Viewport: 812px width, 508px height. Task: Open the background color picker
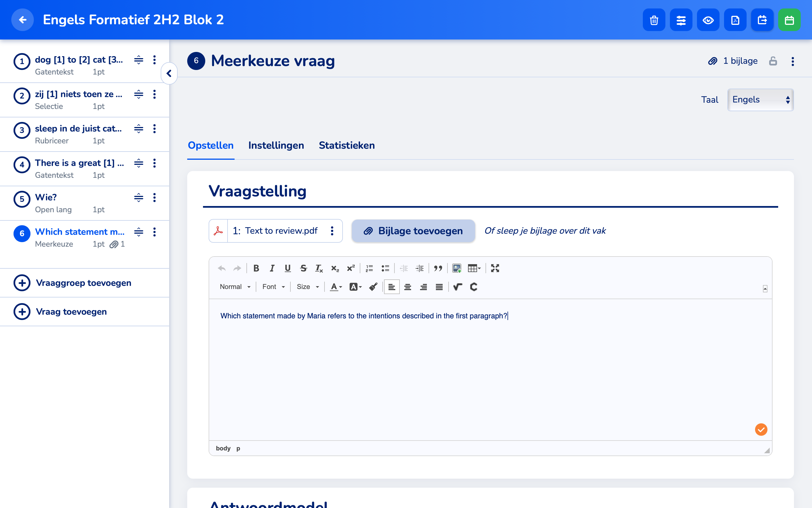click(x=355, y=286)
